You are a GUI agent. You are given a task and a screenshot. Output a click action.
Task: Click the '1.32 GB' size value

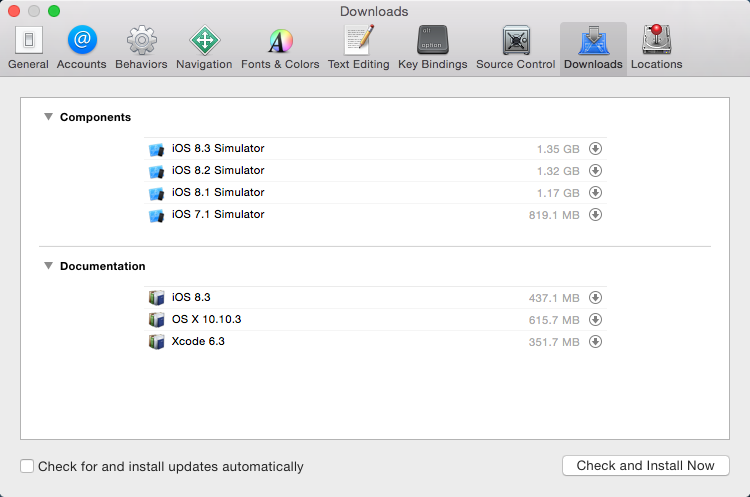558,171
